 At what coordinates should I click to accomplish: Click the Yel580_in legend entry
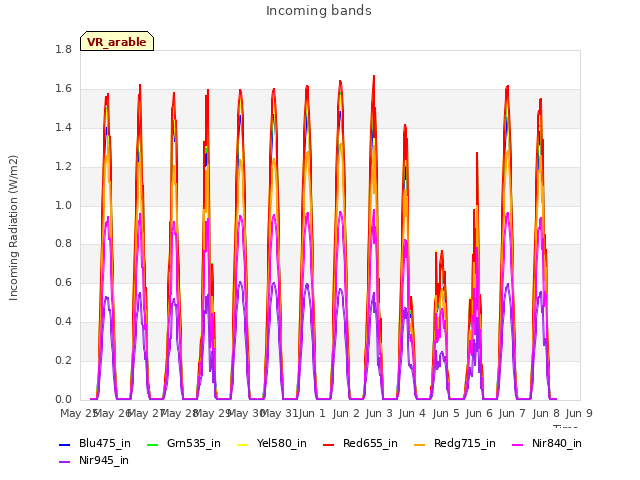click(x=272, y=444)
